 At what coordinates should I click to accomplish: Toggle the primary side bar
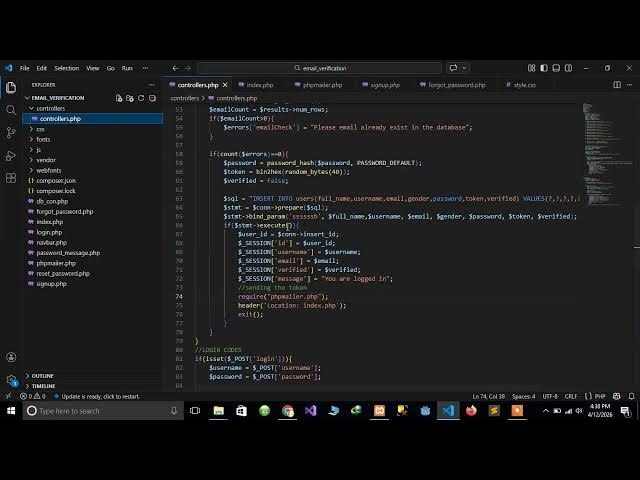click(544, 68)
